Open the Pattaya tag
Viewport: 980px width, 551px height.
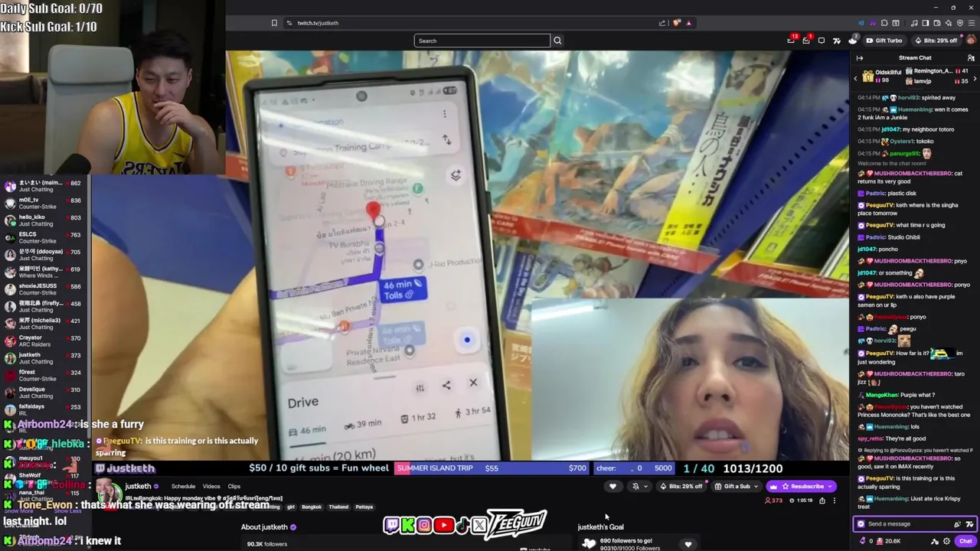[364, 507]
